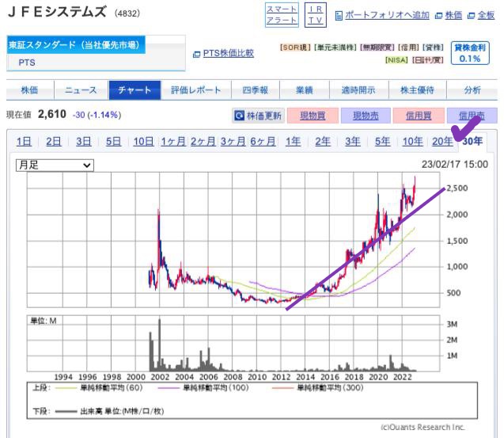504x438 pixels.
Task: Open the 株主優待 tab
Action: [417, 90]
